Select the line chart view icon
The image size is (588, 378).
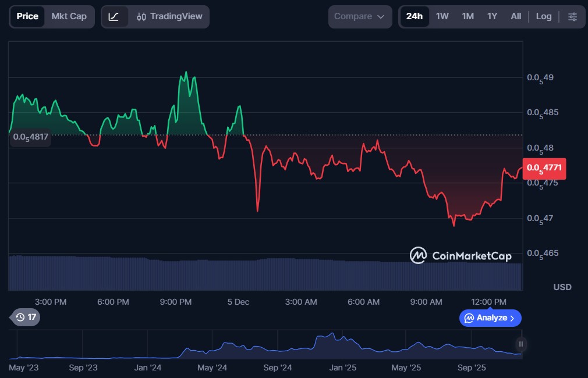click(114, 17)
